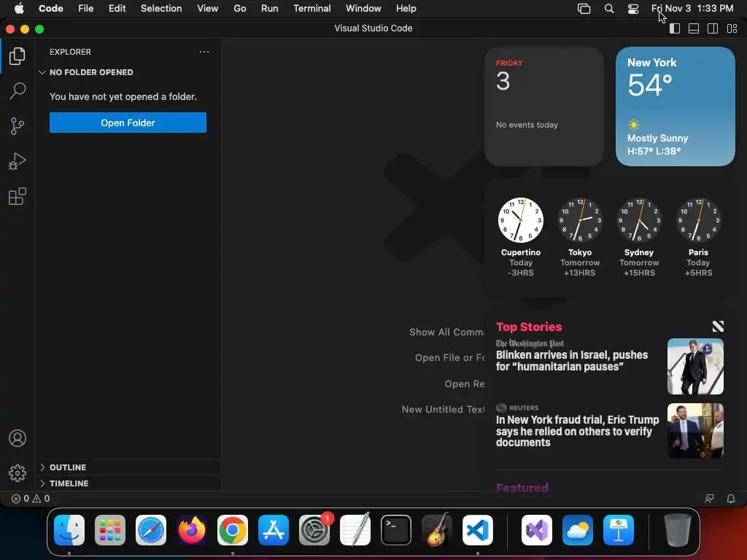The width and height of the screenshot is (747, 560).
Task: Open Visual Studio purple icon in Dock
Action: pos(537,530)
